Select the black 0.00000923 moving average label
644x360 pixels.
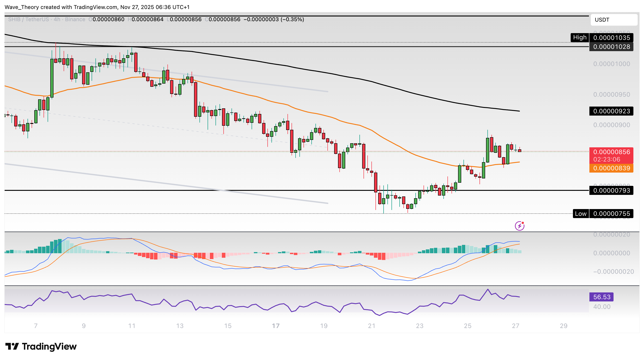pyautogui.click(x=611, y=111)
